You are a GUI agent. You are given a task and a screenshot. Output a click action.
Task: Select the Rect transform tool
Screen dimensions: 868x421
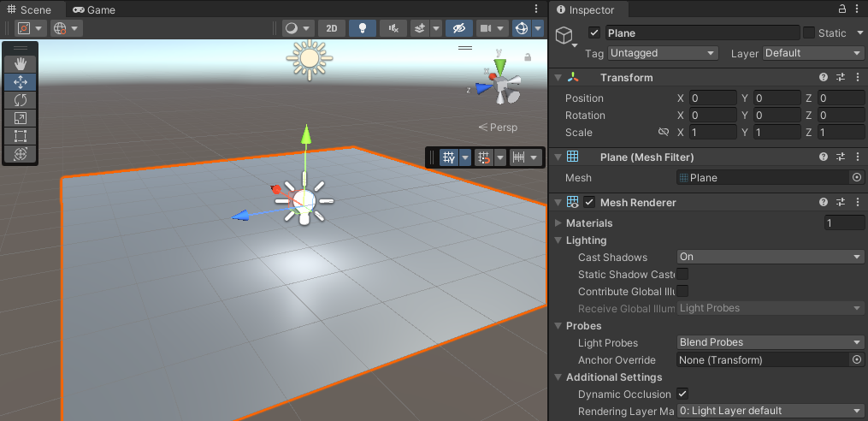click(21, 136)
